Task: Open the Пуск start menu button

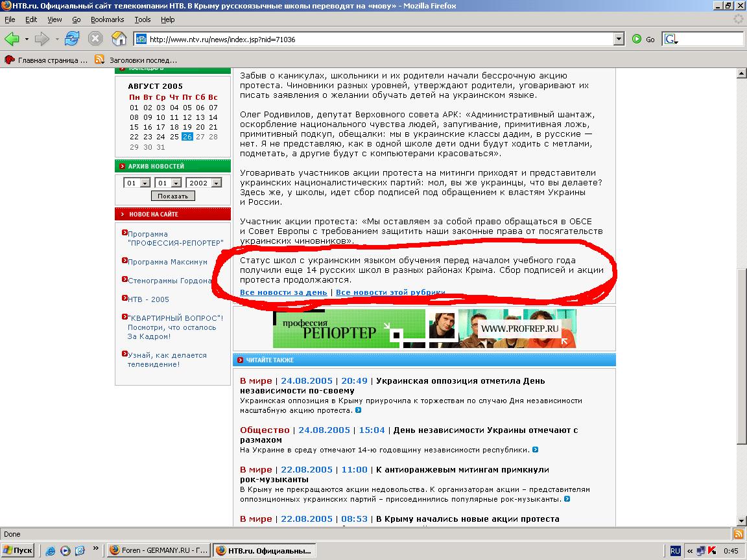Action: pos(18,550)
